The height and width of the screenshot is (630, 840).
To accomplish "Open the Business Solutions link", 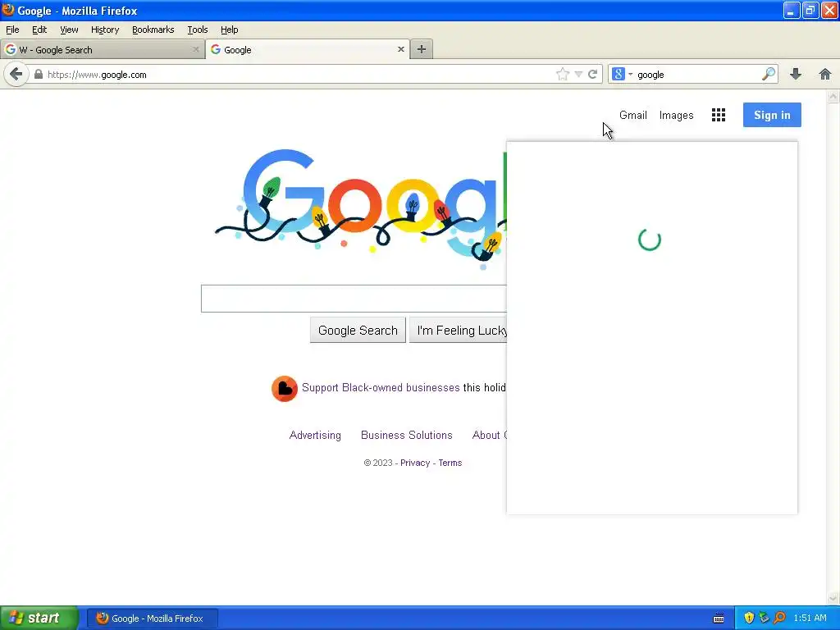I will [x=407, y=435].
